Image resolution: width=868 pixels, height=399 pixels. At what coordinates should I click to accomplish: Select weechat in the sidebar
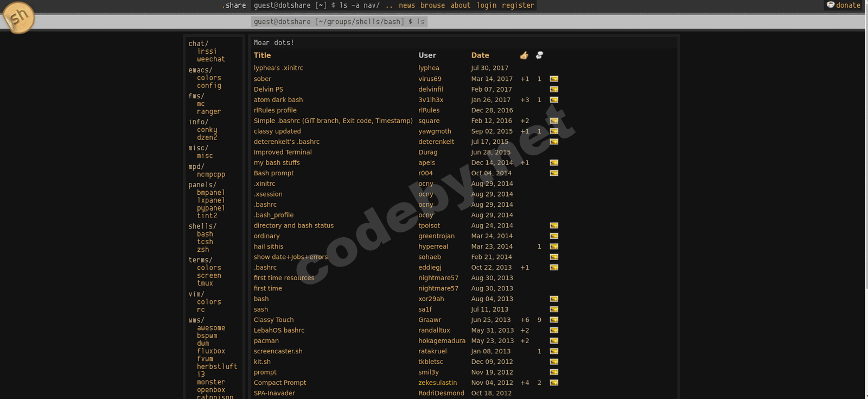point(210,59)
